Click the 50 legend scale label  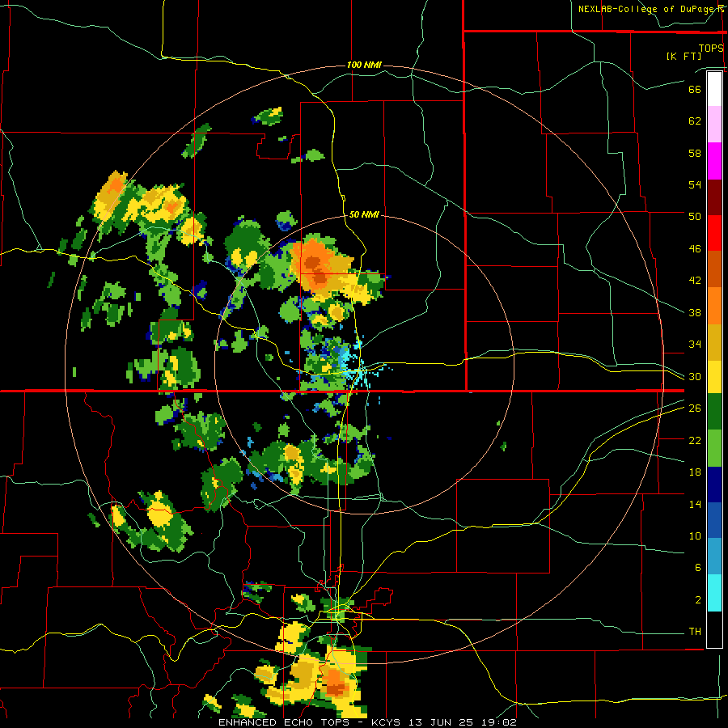point(695,216)
